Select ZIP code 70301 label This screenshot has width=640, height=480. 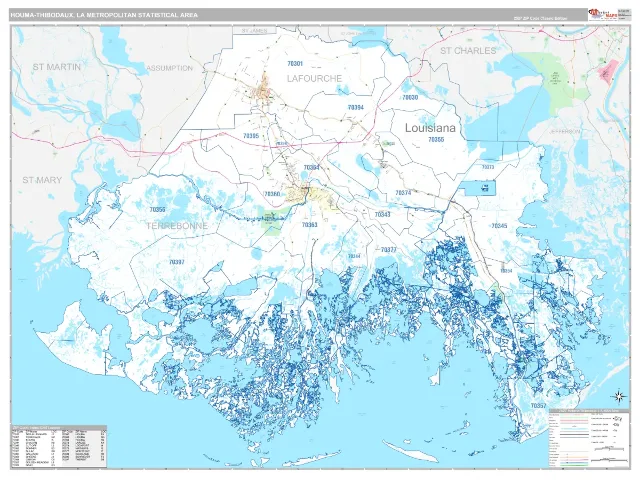295,63
